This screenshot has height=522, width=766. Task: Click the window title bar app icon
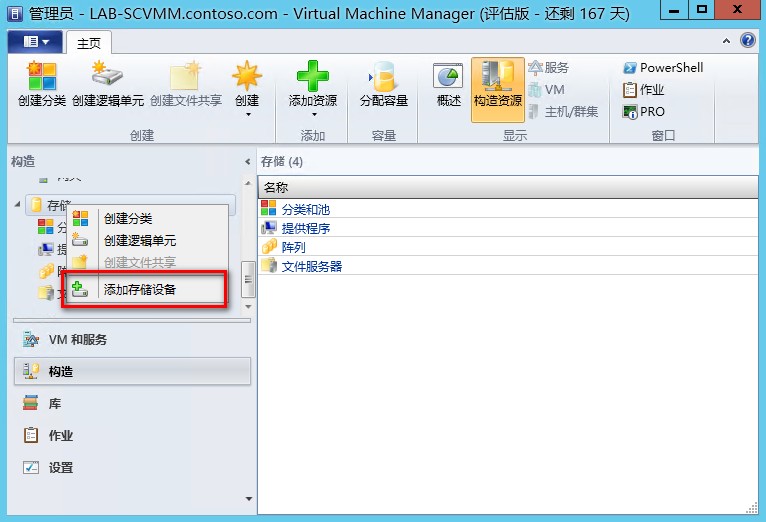pyautogui.click(x=15, y=14)
